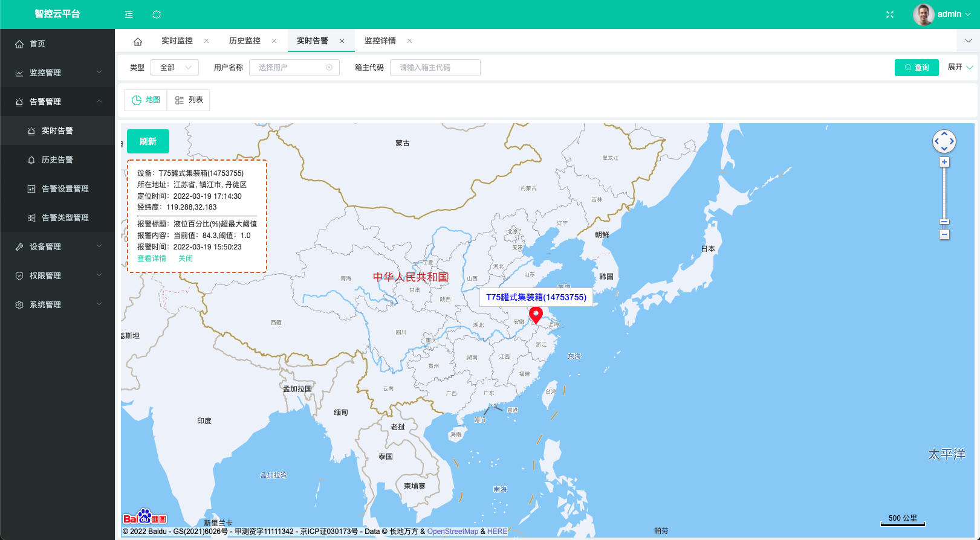This screenshot has width=980, height=540.
Task: Switch to list view toggle
Action: tap(189, 100)
